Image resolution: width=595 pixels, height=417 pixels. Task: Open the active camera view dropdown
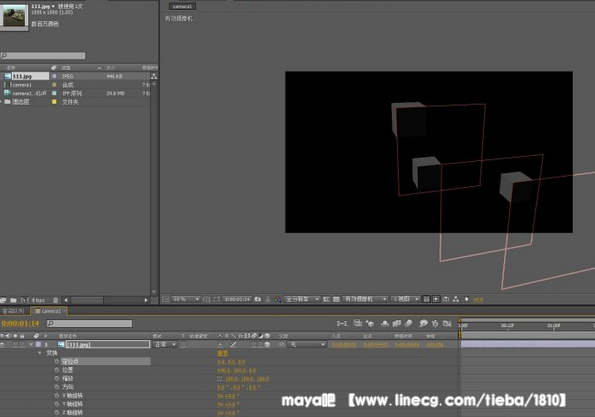pos(365,299)
